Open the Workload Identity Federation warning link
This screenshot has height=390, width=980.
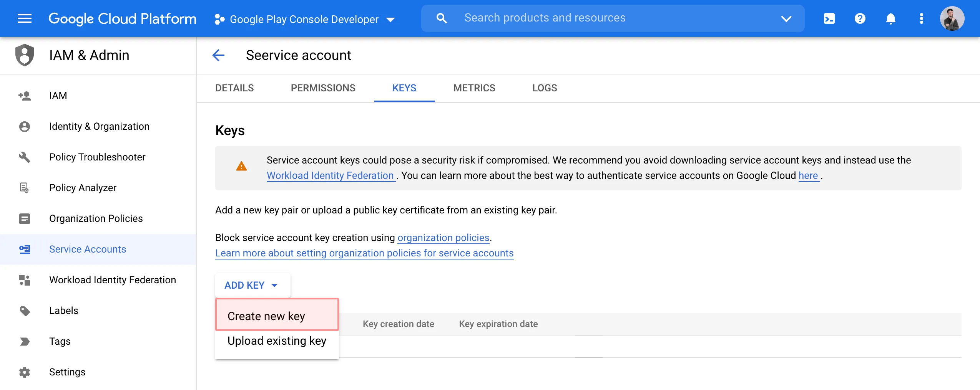[330, 175]
